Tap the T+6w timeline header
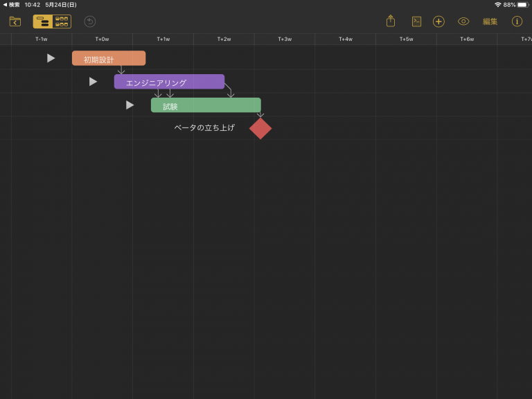Screen dimensions: 532x399 point(467,39)
